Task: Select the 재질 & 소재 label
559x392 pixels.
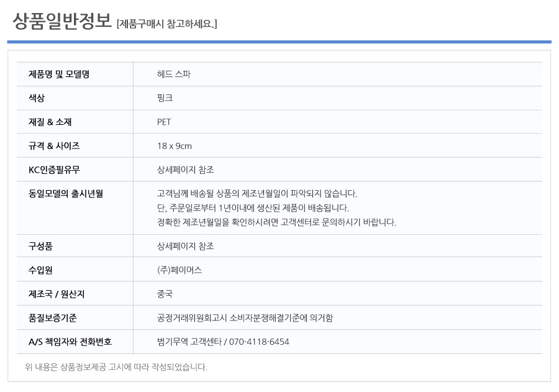Action: (50, 122)
